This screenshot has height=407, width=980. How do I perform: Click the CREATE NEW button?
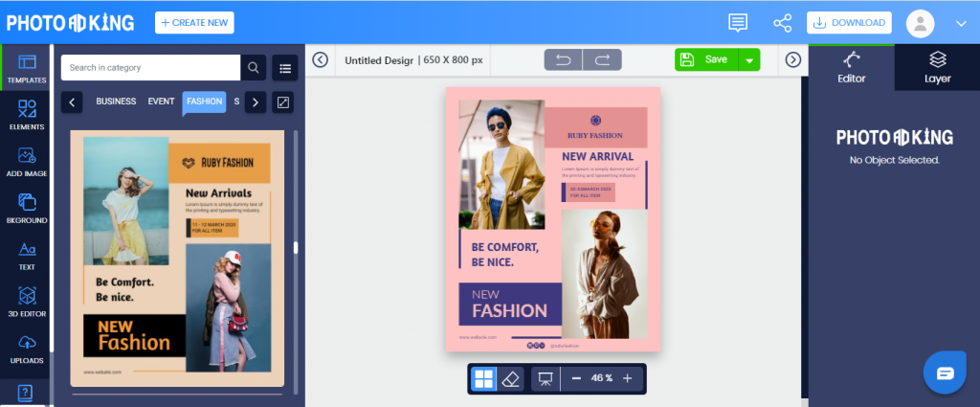[194, 23]
